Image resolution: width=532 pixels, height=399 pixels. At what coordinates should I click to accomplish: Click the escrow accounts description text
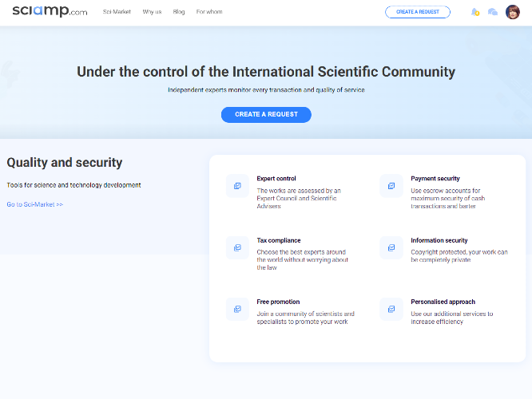click(x=448, y=199)
